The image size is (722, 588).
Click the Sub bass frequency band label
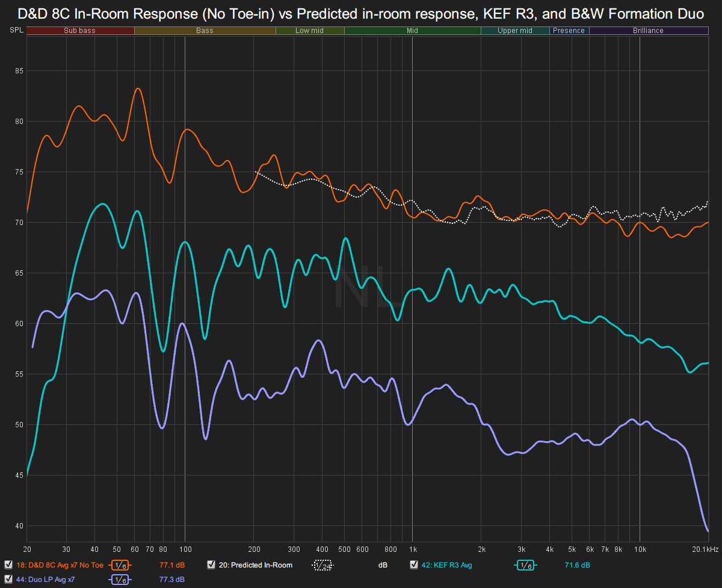(x=81, y=31)
